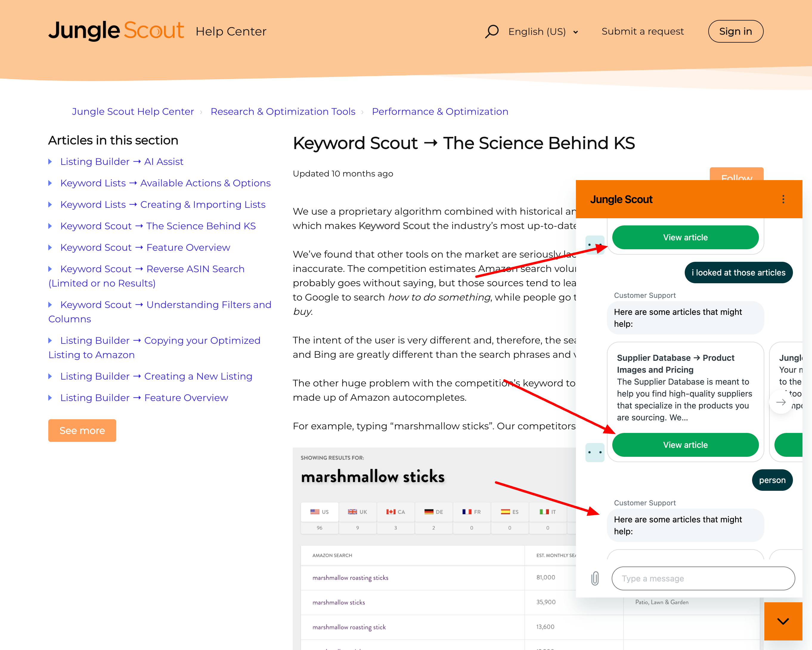Click Submit a request link
The height and width of the screenshot is (650, 812).
[x=642, y=31]
